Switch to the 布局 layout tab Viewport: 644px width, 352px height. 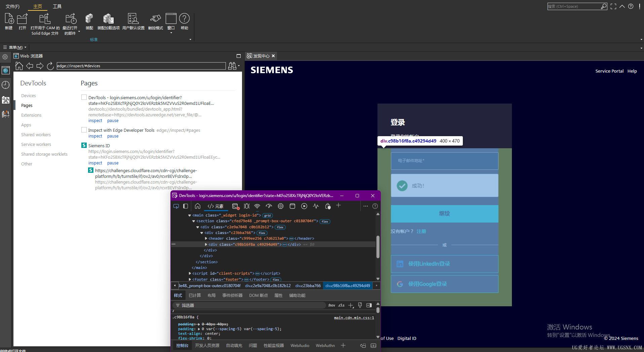point(211,296)
